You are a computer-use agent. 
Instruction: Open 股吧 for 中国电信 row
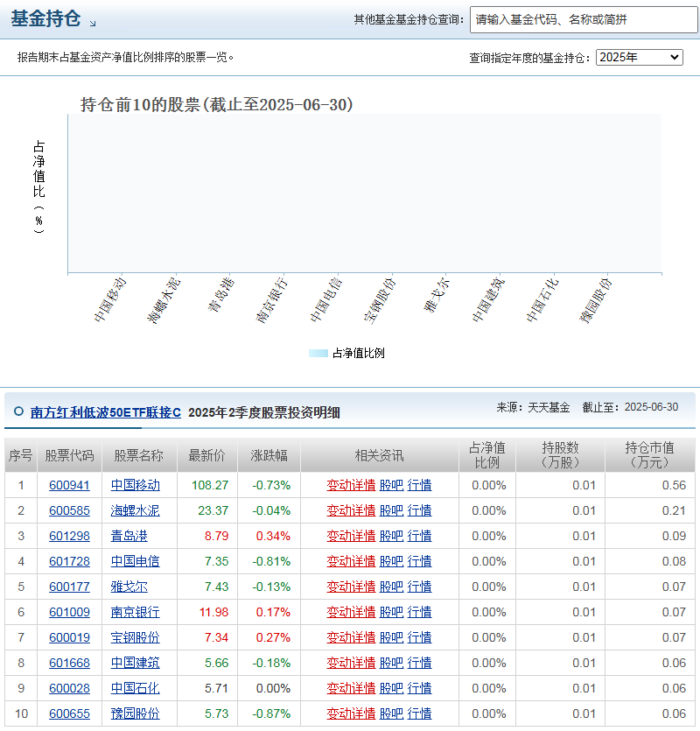coord(391,561)
